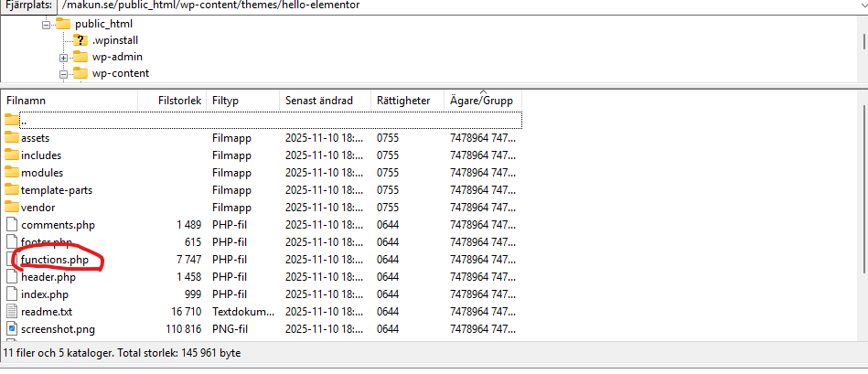Collapse the public_html tree node
The image size is (868, 374).
point(47,24)
